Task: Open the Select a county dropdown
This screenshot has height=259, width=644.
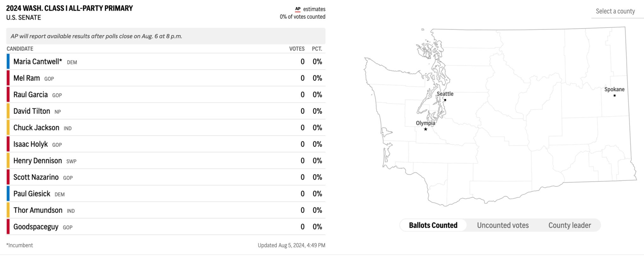Action: (615, 11)
